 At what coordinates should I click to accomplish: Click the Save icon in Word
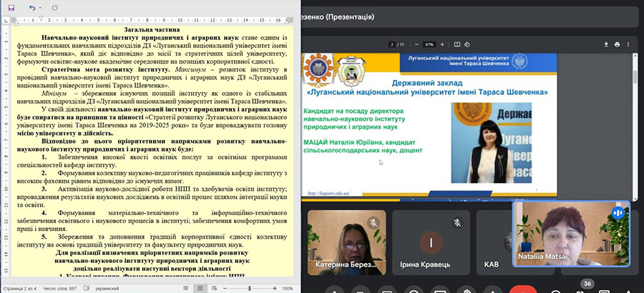click(x=11, y=7)
